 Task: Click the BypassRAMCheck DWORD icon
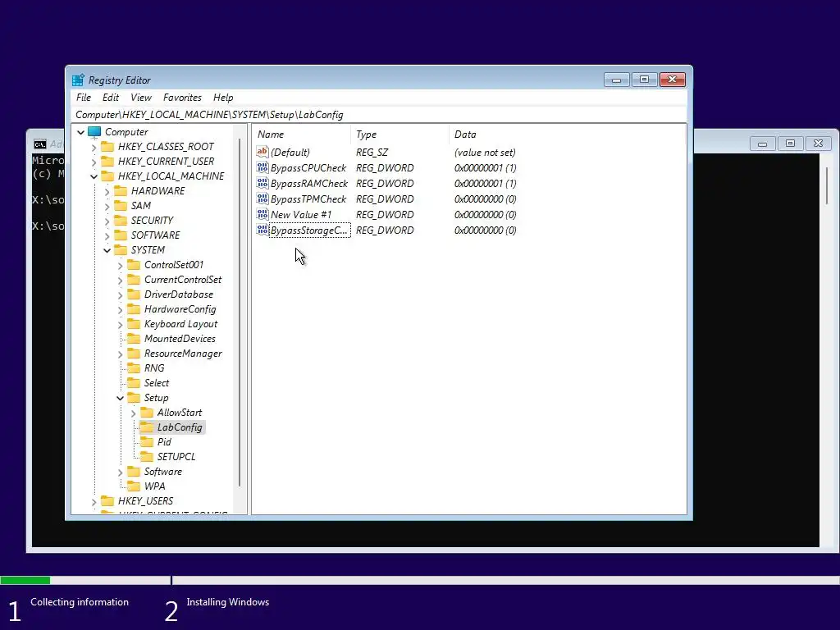coord(262,183)
